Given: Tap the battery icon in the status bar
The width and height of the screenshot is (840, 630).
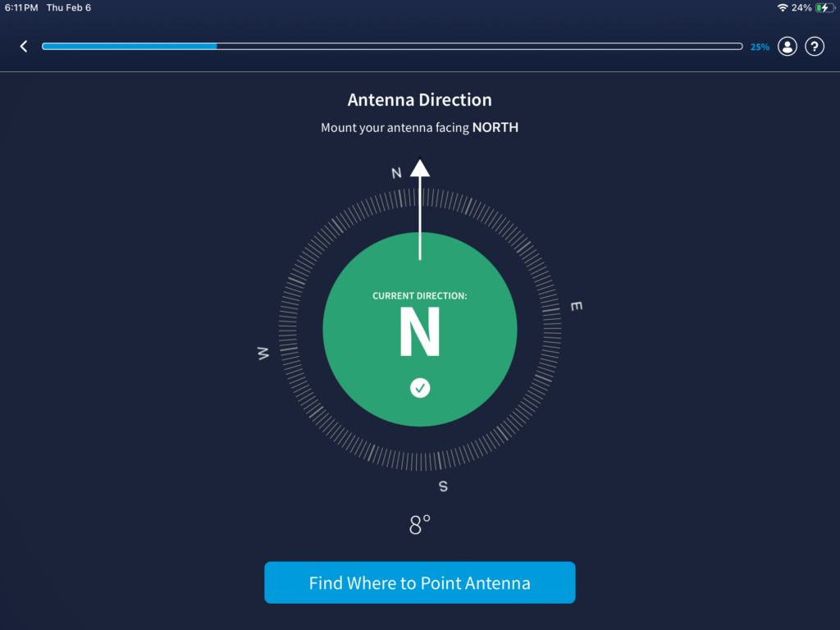Looking at the screenshot, I should [x=824, y=7].
